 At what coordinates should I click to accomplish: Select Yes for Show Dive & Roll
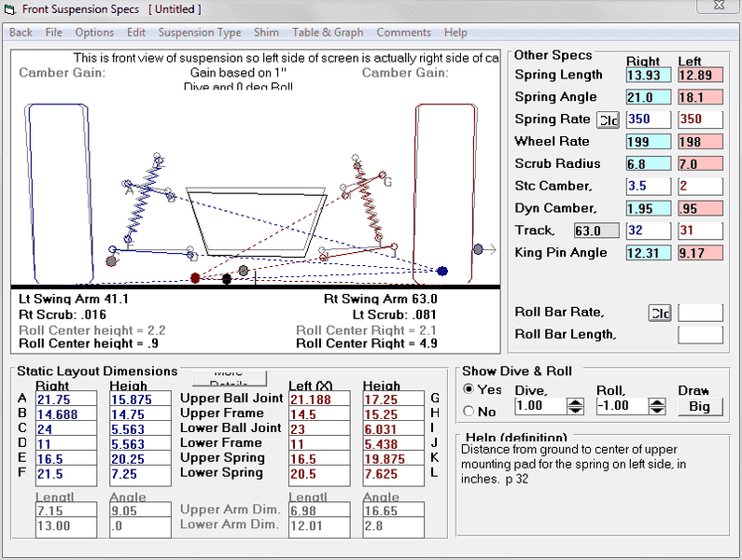click(469, 389)
